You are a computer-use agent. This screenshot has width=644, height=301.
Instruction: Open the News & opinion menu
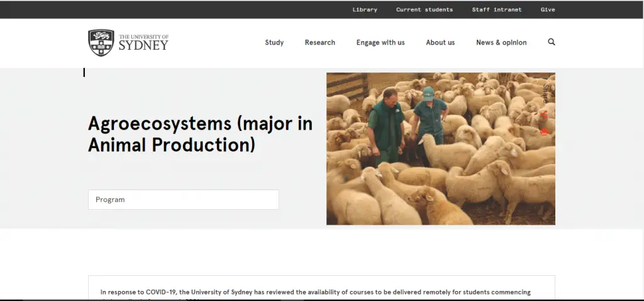(x=501, y=43)
